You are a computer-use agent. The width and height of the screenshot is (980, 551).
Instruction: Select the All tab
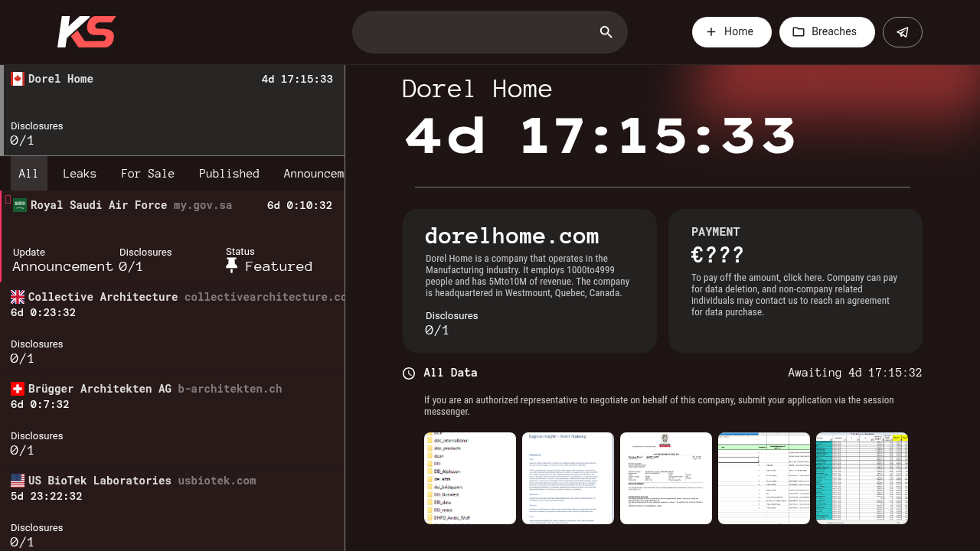(28, 174)
